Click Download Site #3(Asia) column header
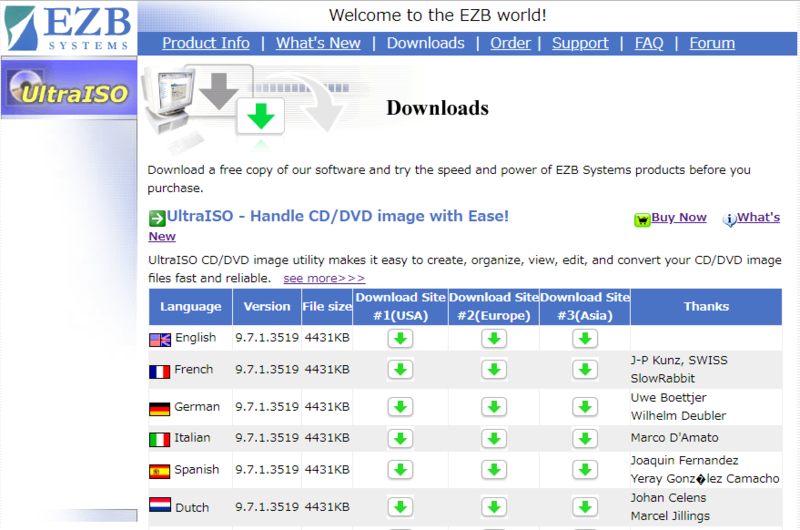 pos(585,307)
